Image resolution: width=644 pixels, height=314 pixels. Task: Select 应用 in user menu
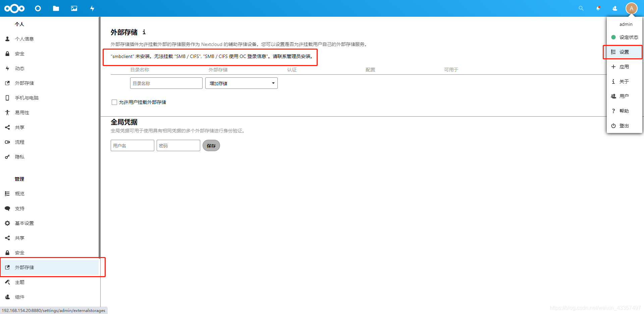pyautogui.click(x=625, y=67)
